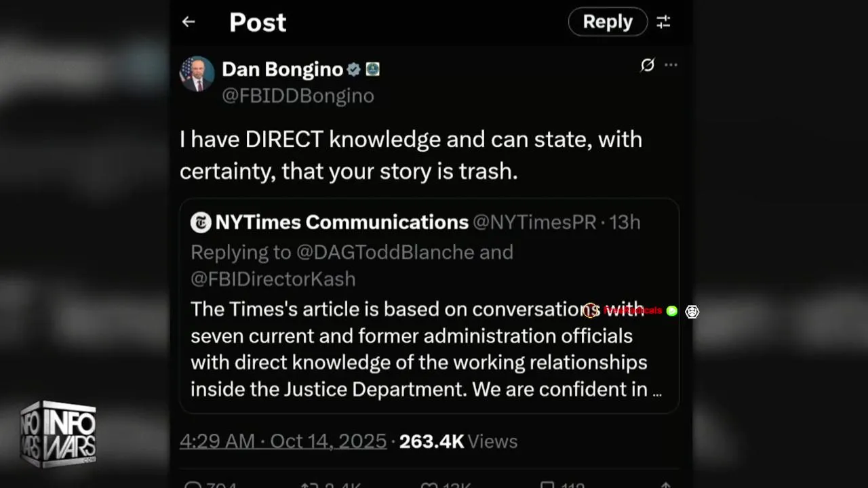View the 263.4K Views count
The width and height of the screenshot is (868, 488).
(x=458, y=441)
